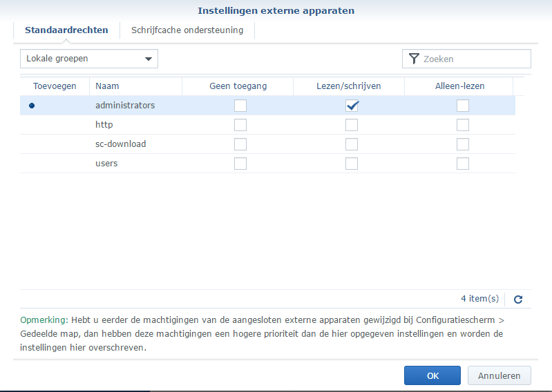Click the filter funnel icon in search
The width and height of the screenshot is (552, 392).
(x=414, y=59)
